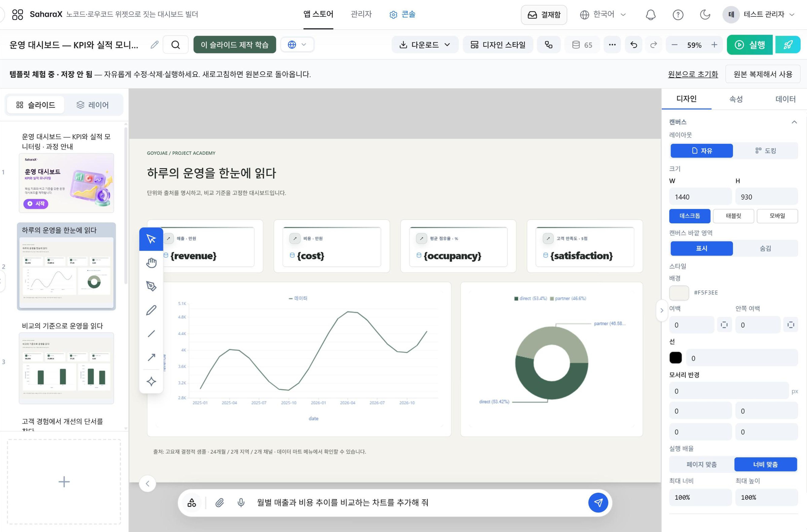The width and height of the screenshot is (807, 532).
Task: Open notifications bell icon
Action: click(650, 14)
